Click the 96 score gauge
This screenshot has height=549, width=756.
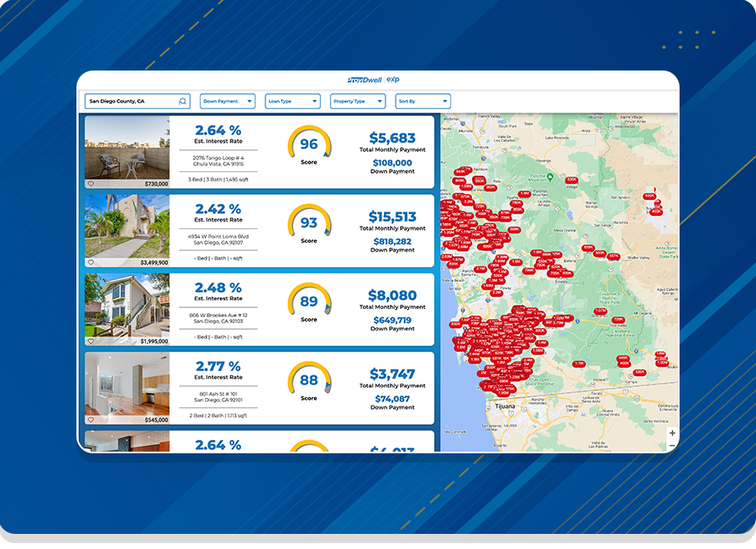tap(309, 144)
